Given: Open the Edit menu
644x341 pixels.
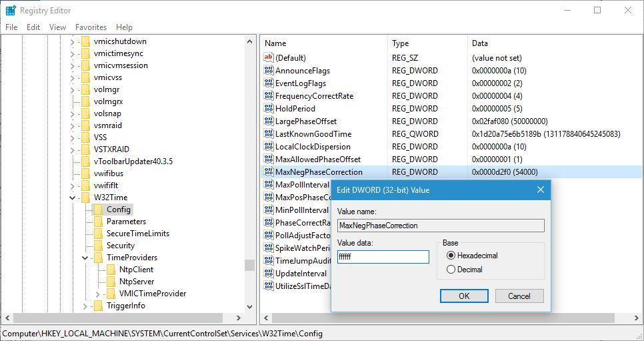Looking at the screenshot, I should (33, 27).
